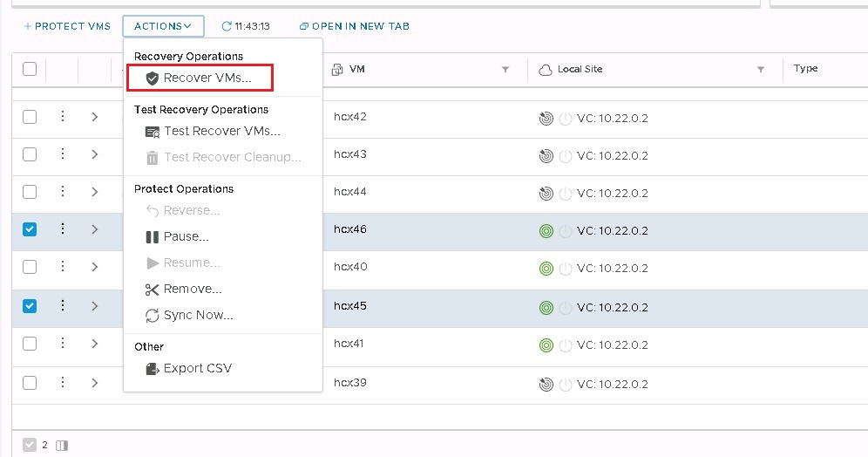The width and height of the screenshot is (868, 457).
Task: Click the PROTECT VMS button
Action: click(67, 26)
